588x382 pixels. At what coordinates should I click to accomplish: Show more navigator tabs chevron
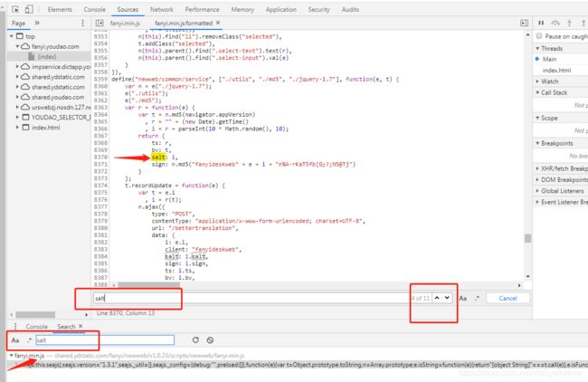tap(37, 23)
